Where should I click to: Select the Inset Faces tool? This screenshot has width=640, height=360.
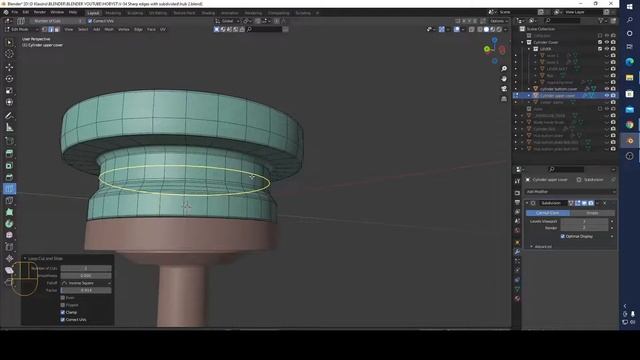point(9,165)
